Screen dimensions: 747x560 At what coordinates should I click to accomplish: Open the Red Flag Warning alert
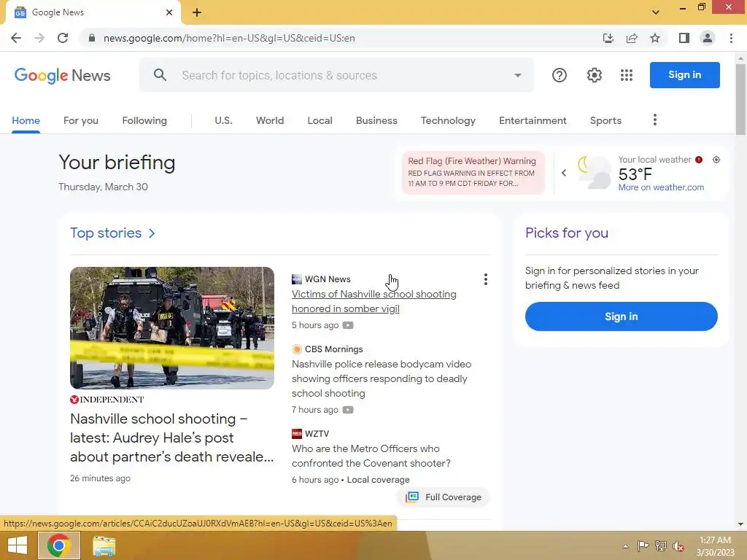tap(473, 172)
